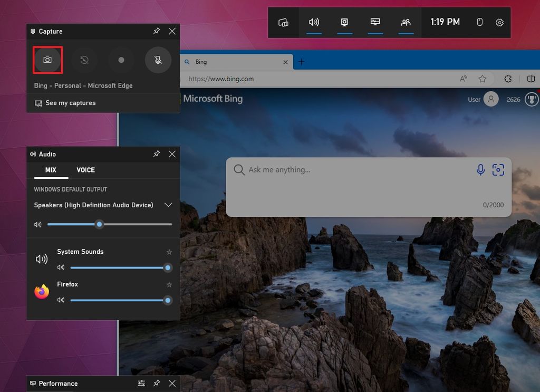Unmute the microphone in the Capture widget
The image size is (540, 392).
(158, 60)
